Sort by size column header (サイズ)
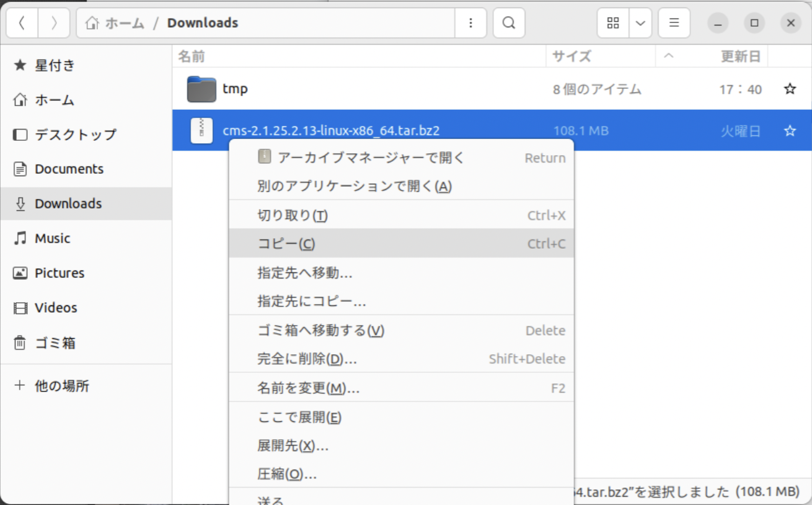Screen dimensions: 812x505 (571, 56)
